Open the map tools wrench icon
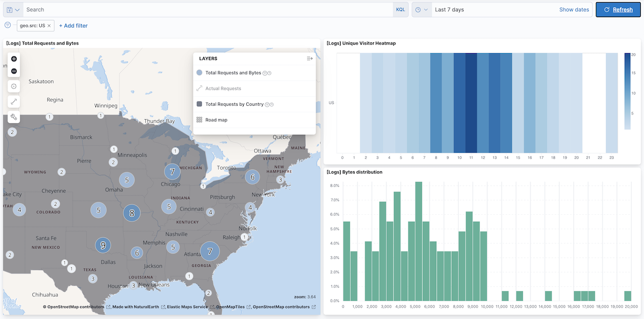This screenshot has width=644, height=319. click(x=13, y=117)
